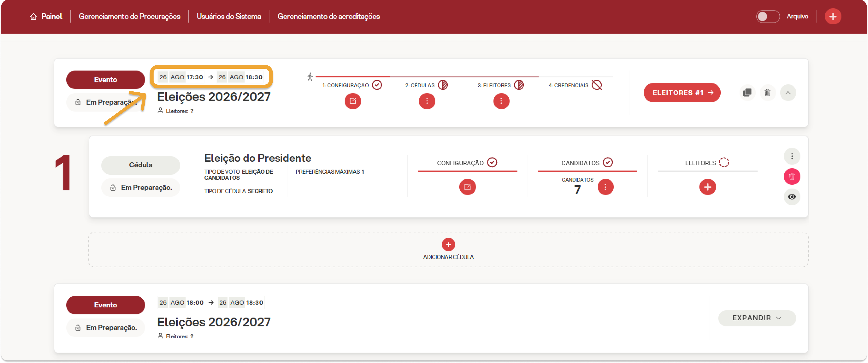The height and width of the screenshot is (363, 868).
Task: Delete the first event with trash icon
Action: (x=768, y=92)
